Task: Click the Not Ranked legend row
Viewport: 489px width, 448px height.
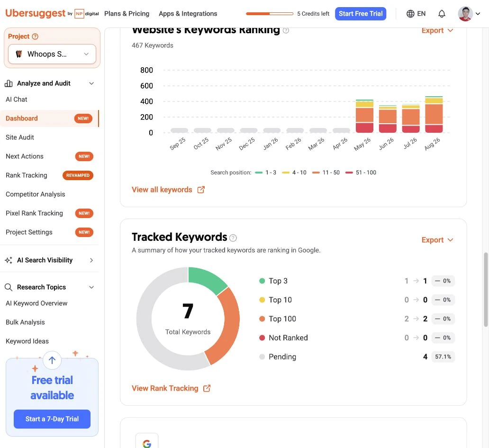Action: pos(357,338)
